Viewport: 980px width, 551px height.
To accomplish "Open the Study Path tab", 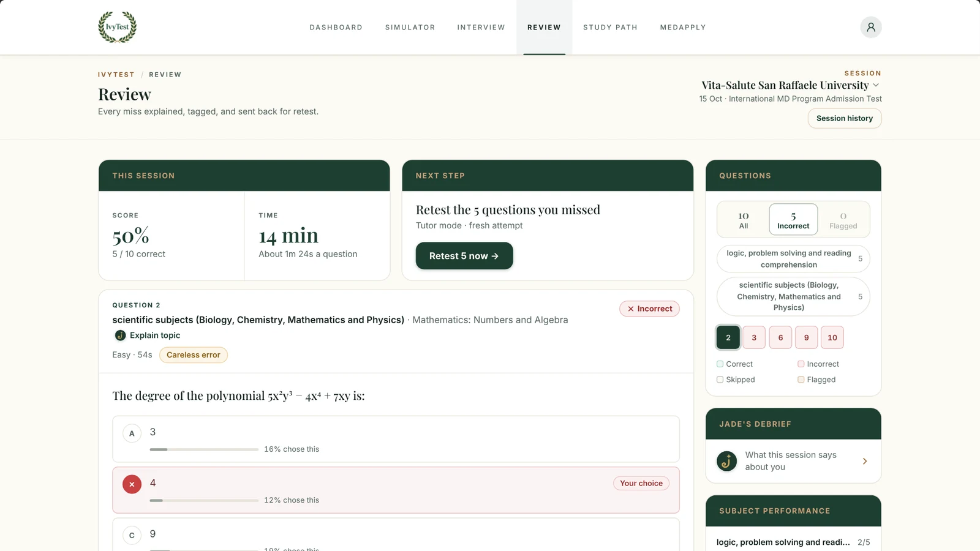I will click(x=610, y=28).
